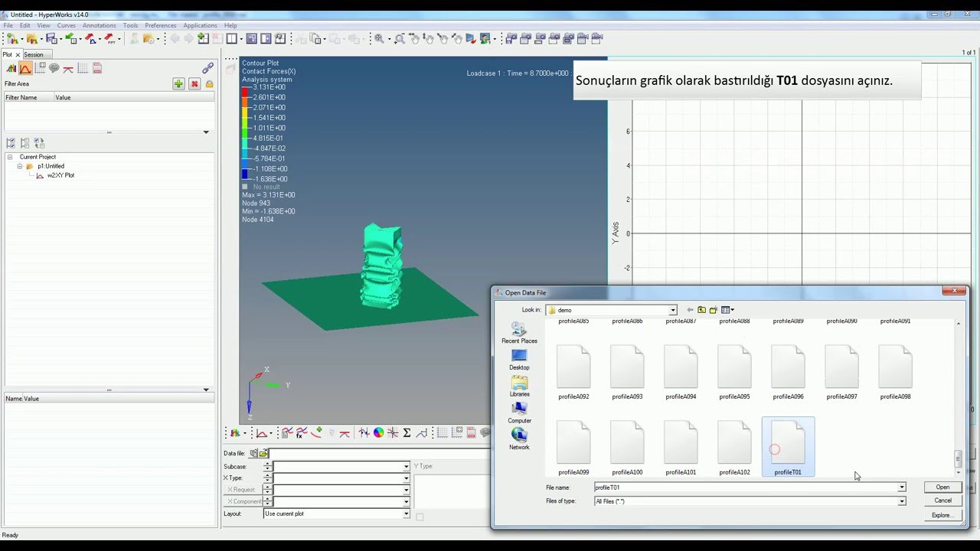Image resolution: width=980 pixels, height=551 pixels.
Task: Click the Open button in the dialog
Action: tap(942, 487)
